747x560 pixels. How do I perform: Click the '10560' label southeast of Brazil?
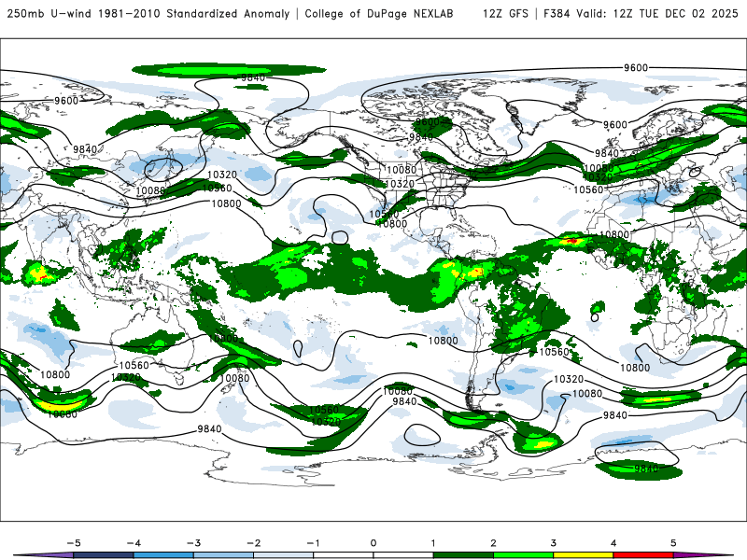tap(554, 352)
